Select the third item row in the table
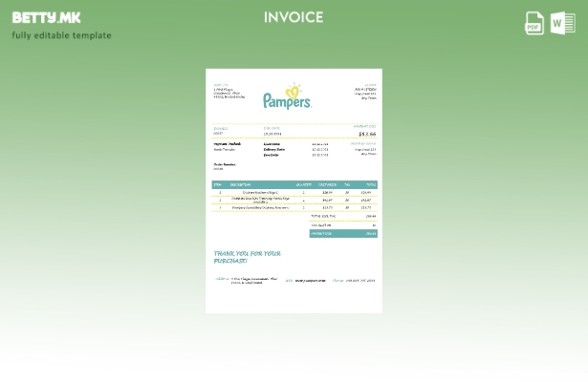588x382 pixels. (294, 207)
